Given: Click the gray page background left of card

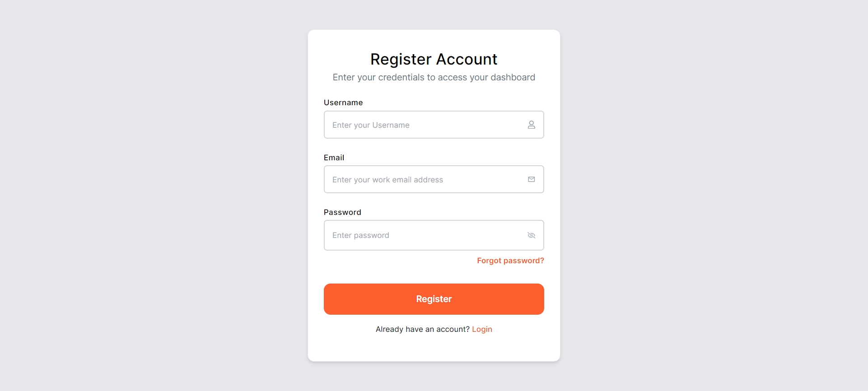Looking at the screenshot, I should coord(154,195).
